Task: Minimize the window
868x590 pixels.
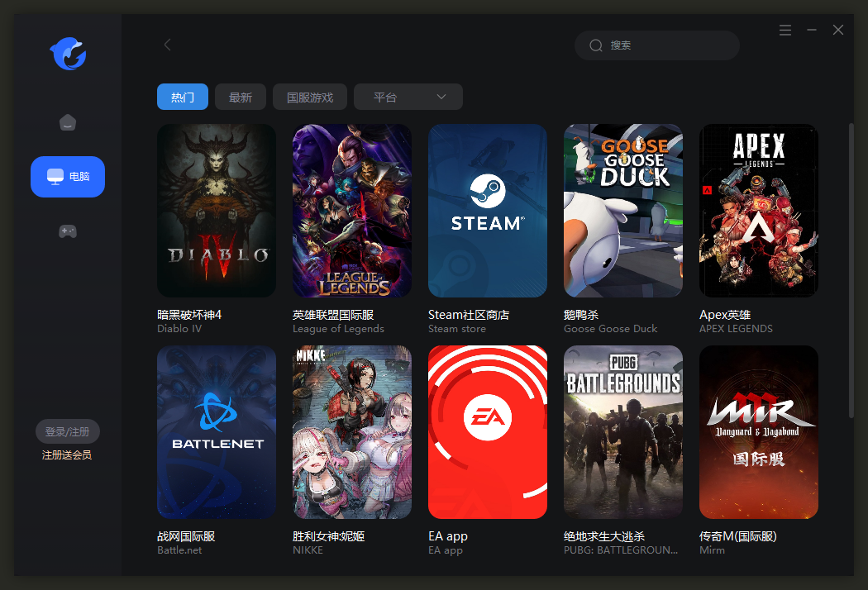Action: pos(812,30)
